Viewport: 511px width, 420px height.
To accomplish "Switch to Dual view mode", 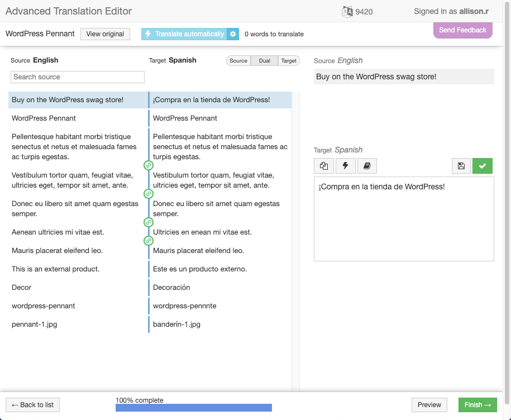I will (265, 61).
